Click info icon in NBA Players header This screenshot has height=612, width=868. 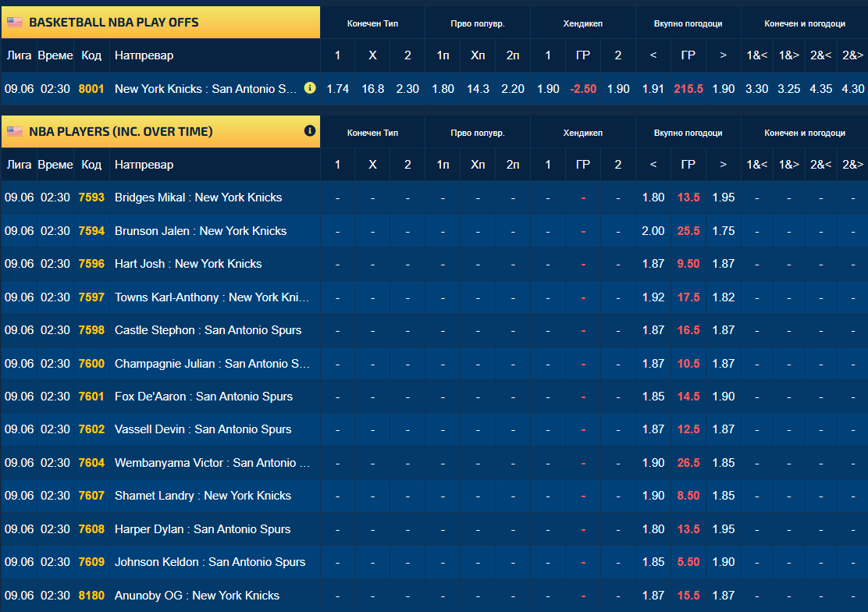[310, 130]
